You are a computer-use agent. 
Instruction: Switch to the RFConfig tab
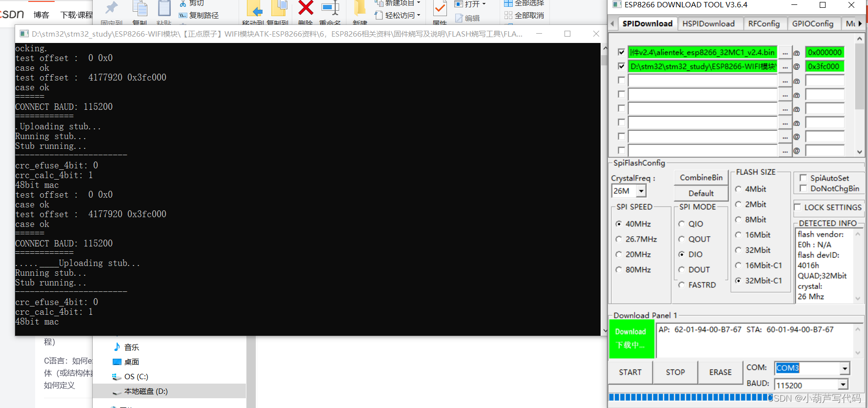[764, 23]
